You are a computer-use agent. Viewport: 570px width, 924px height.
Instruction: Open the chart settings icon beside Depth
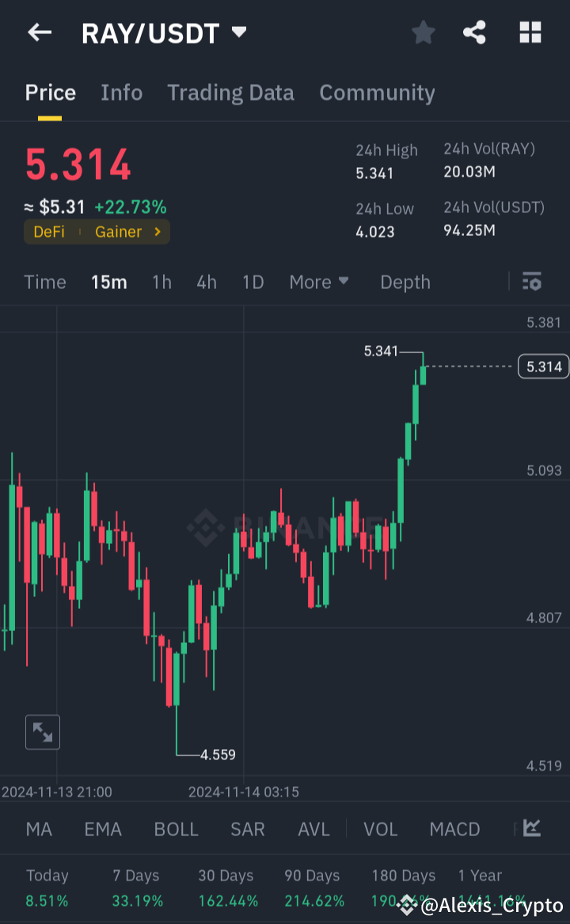[531, 281]
